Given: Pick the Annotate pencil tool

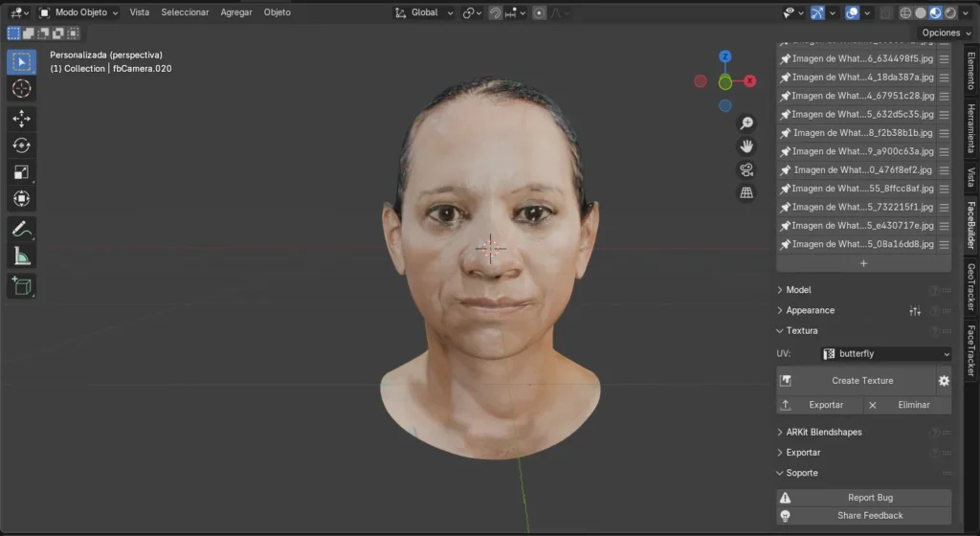Looking at the screenshot, I should point(21,229).
